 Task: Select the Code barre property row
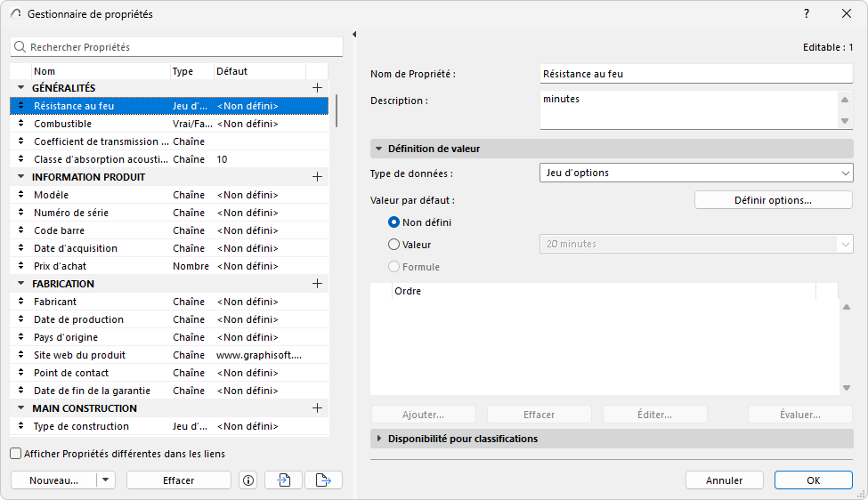click(98, 230)
